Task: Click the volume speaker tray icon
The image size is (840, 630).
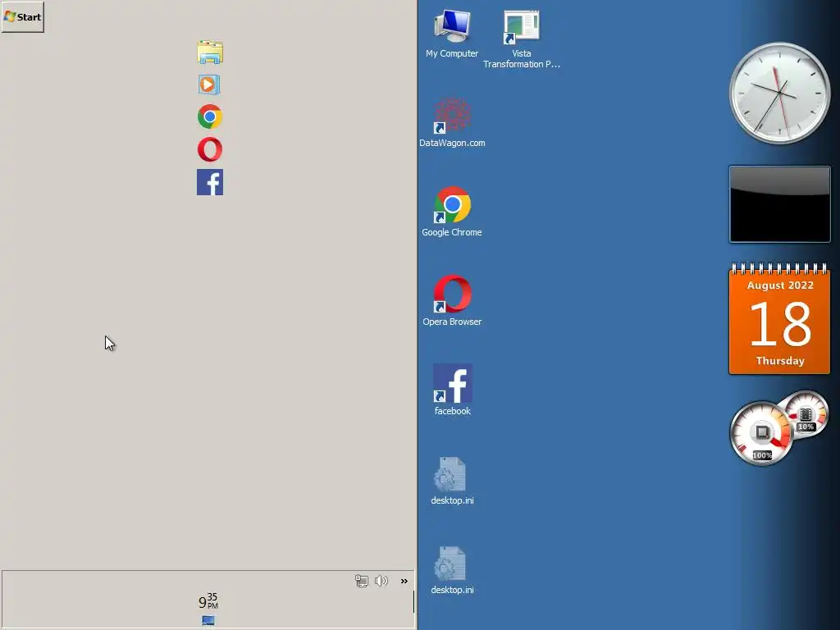Action: click(381, 581)
